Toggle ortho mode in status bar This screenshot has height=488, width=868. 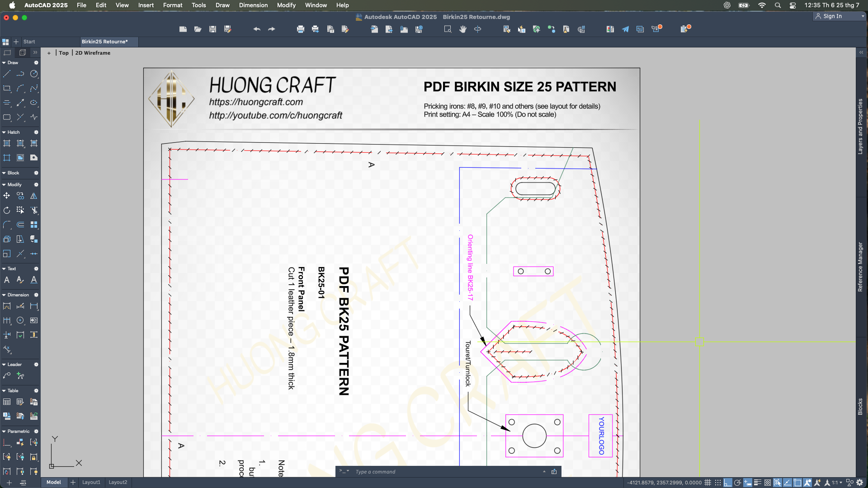tap(728, 483)
